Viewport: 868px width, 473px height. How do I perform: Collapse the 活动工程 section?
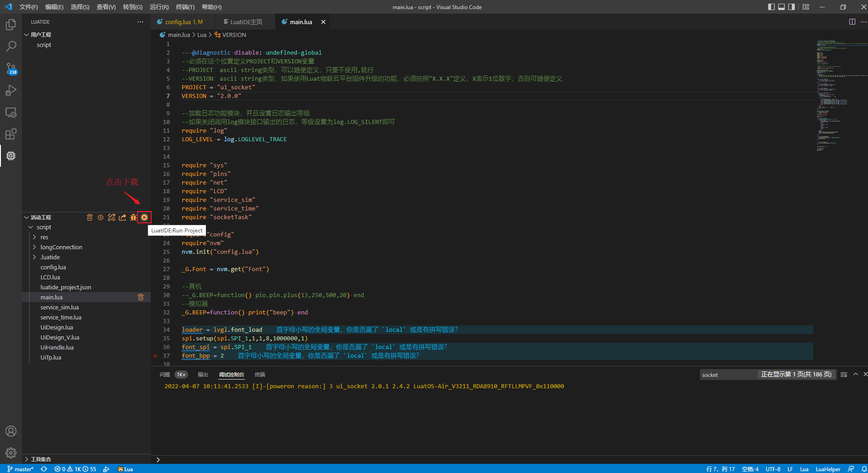click(x=26, y=217)
